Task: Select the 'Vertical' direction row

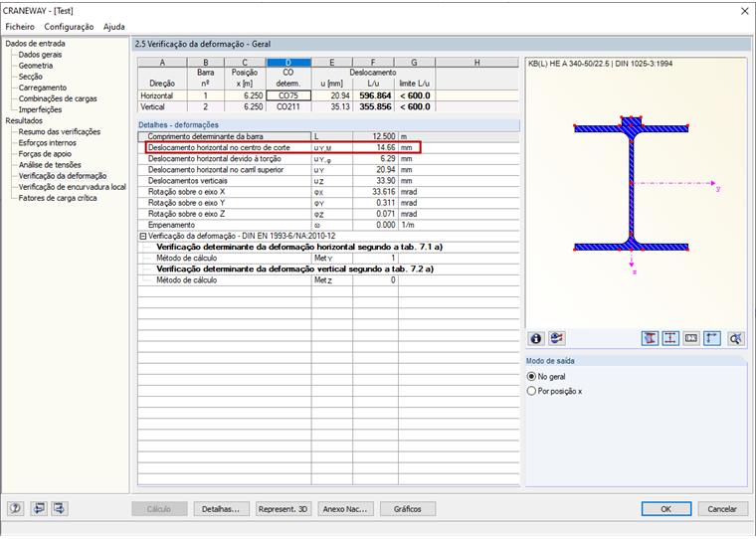Action: (328, 106)
